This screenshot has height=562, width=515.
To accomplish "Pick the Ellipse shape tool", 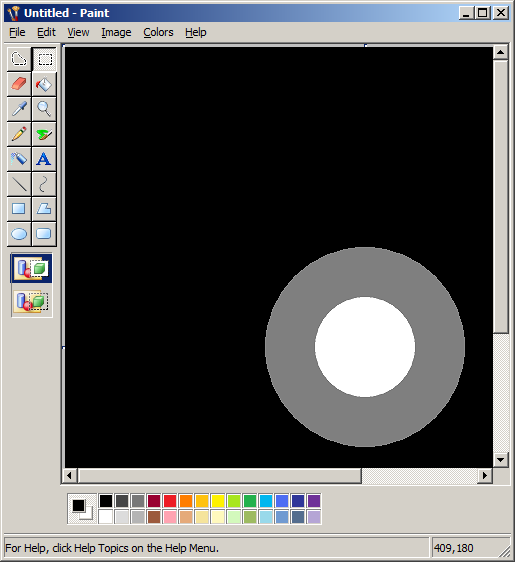I will [x=19, y=234].
